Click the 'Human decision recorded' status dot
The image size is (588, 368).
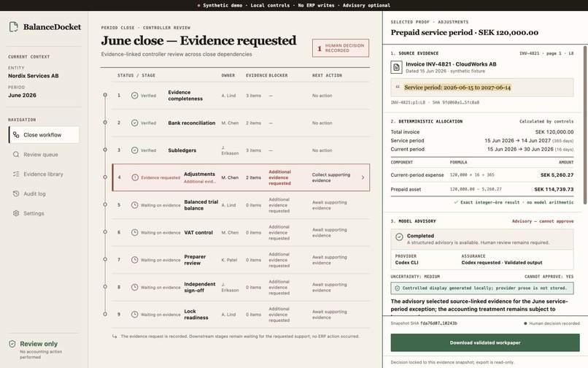525,323
